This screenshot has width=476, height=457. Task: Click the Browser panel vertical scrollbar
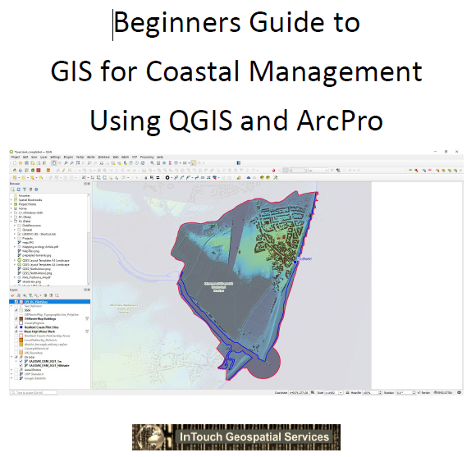(89, 239)
